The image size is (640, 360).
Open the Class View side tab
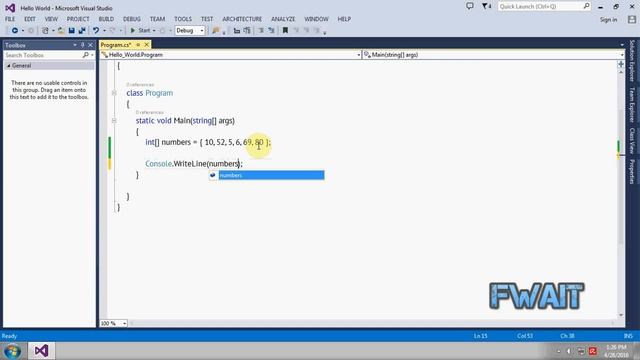click(632, 140)
